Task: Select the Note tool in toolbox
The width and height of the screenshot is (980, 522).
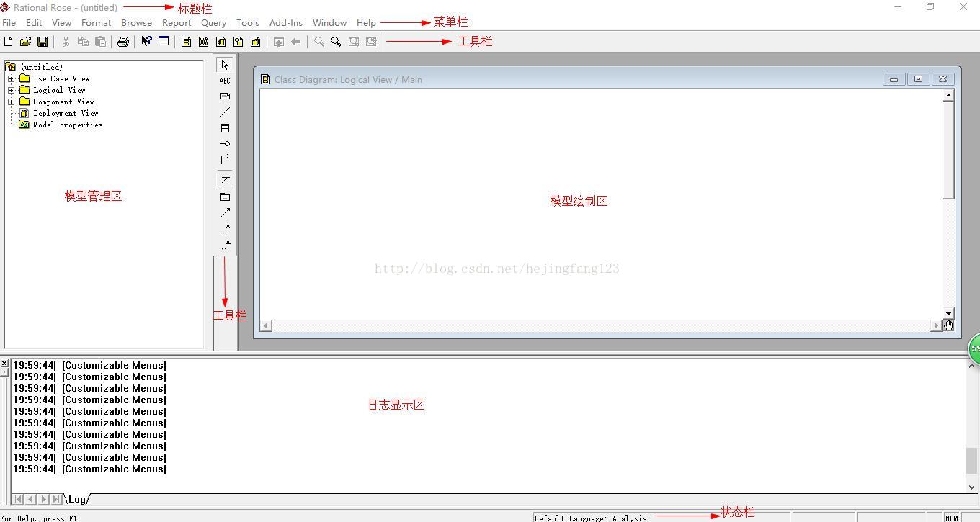Action: (x=225, y=96)
